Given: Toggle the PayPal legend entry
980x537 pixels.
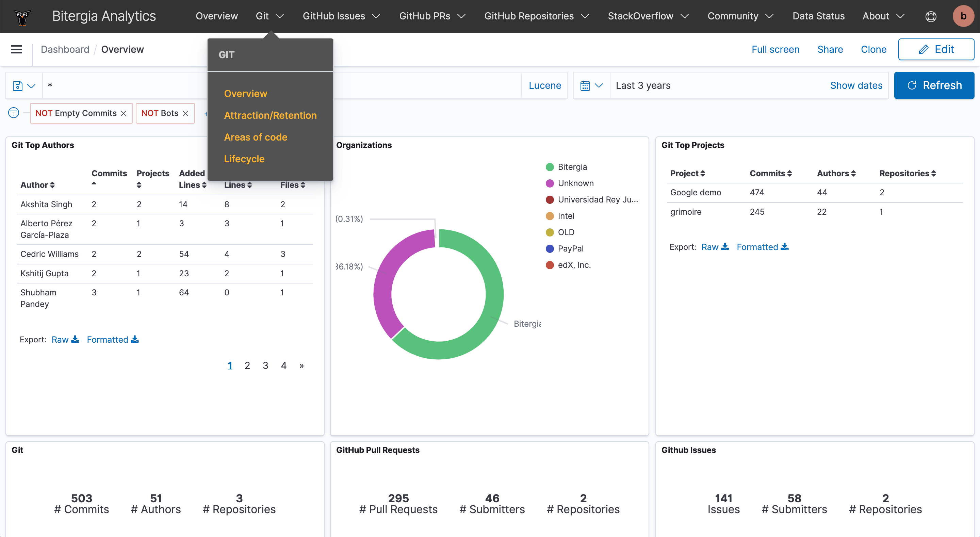Looking at the screenshot, I should [564, 249].
